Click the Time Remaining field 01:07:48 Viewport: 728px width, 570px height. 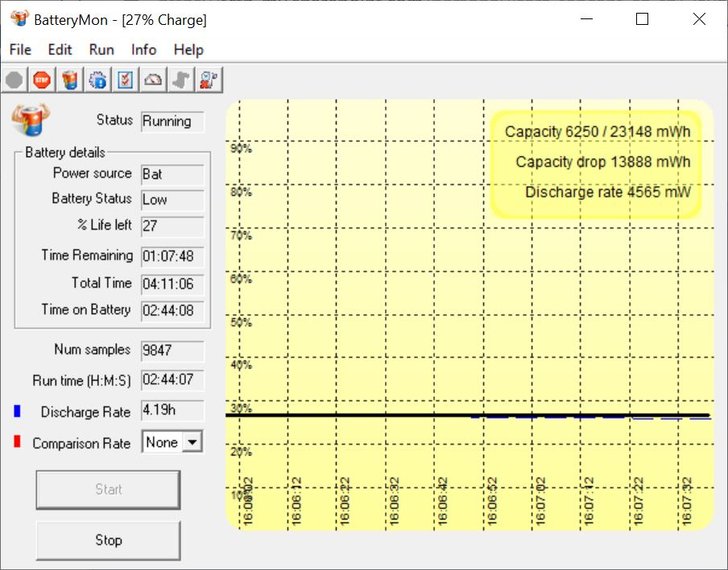click(x=172, y=256)
